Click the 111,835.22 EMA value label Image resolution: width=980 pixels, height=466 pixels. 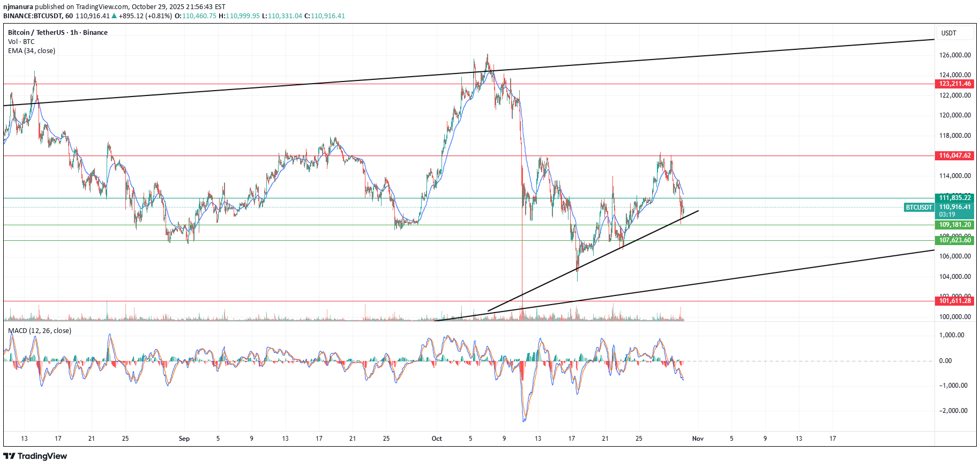955,198
